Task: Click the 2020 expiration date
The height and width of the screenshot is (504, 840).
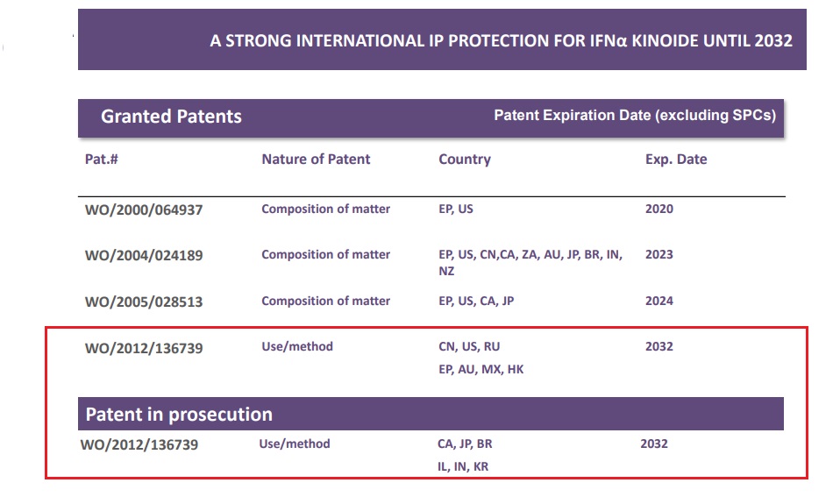Action: click(658, 209)
